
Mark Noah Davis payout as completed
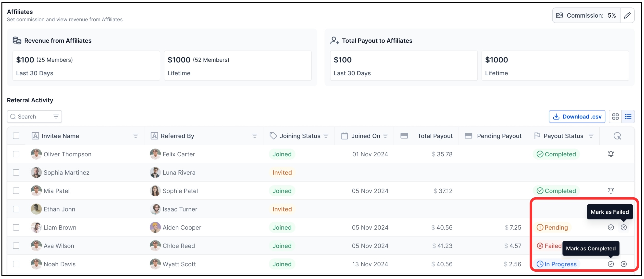point(610,264)
